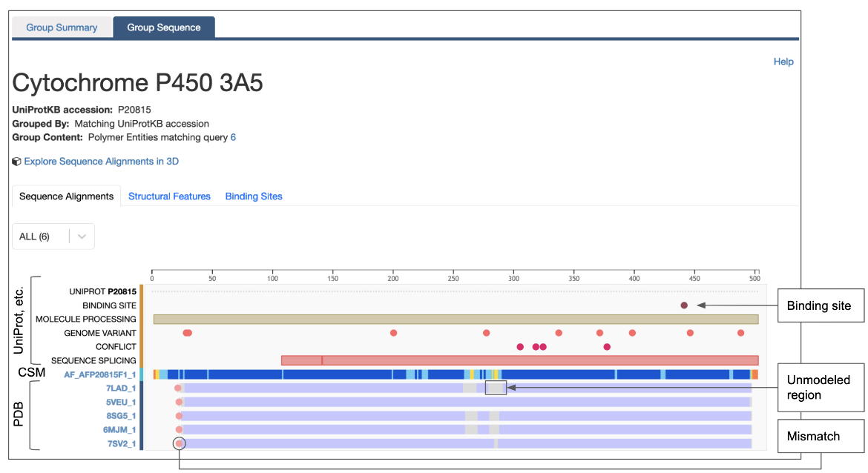Select the Group Sequence tab
The width and height of the screenshot is (868, 473).
tap(164, 27)
